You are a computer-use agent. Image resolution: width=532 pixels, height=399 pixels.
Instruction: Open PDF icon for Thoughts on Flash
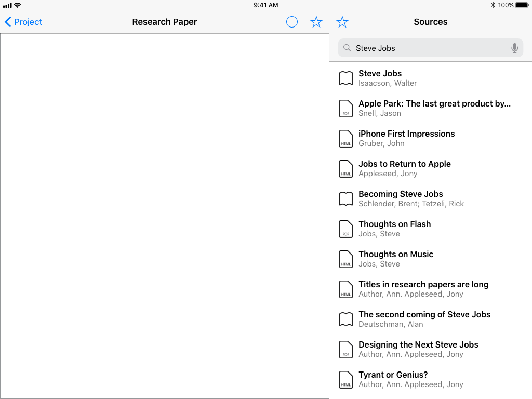pos(345,229)
